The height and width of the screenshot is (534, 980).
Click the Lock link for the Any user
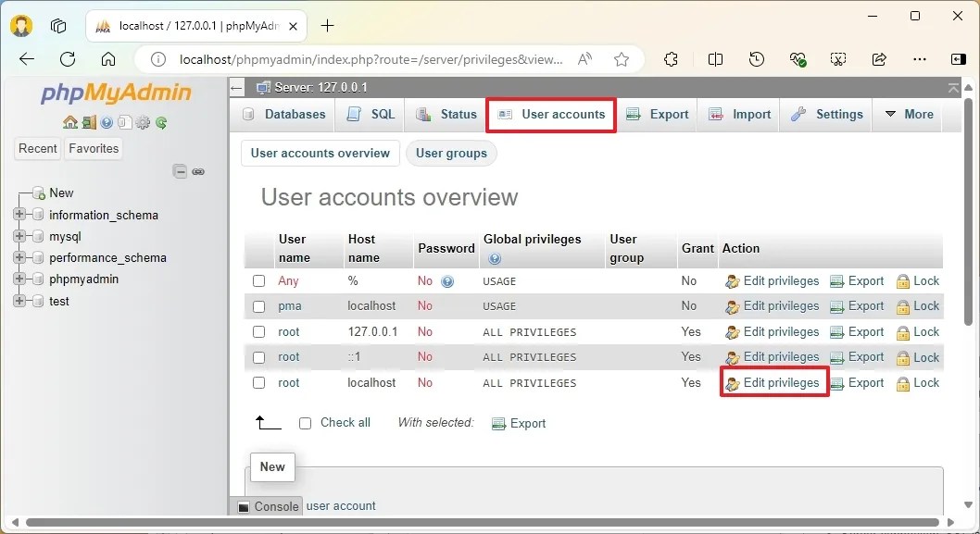[925, 280]
